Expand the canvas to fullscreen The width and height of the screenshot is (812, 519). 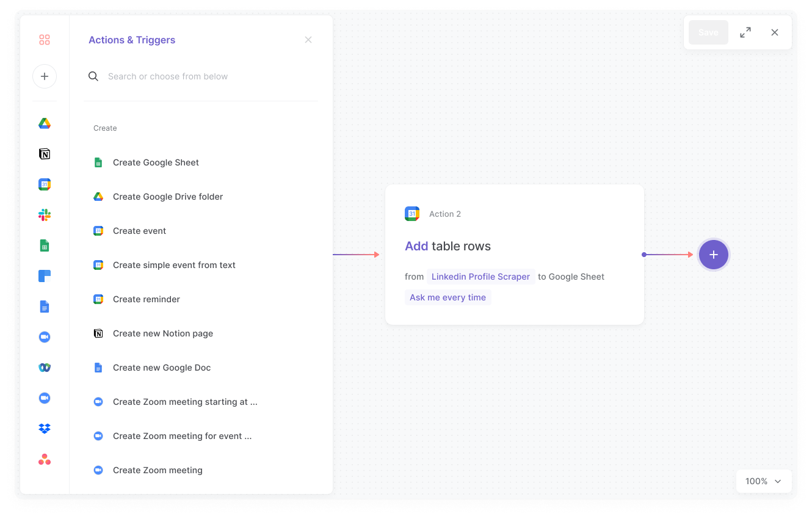click(x=745, y=32)
